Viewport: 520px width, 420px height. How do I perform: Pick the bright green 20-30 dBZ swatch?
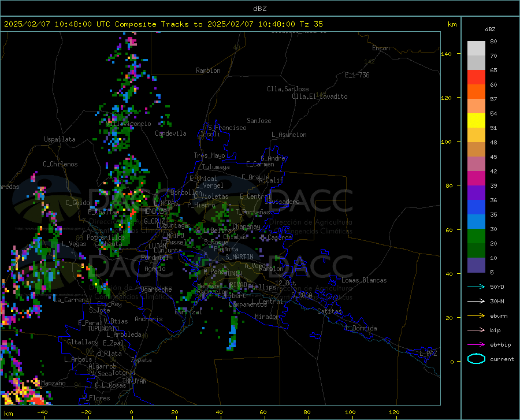coord(476,236)
